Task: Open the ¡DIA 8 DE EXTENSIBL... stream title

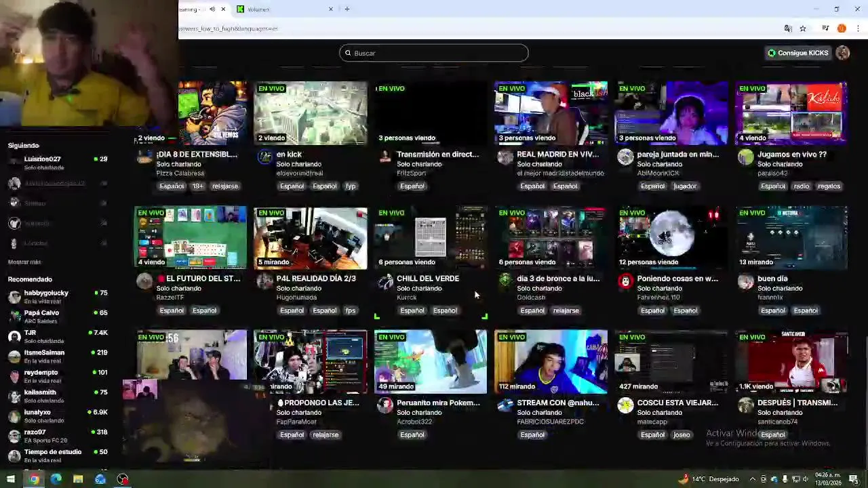Action: 197,155
